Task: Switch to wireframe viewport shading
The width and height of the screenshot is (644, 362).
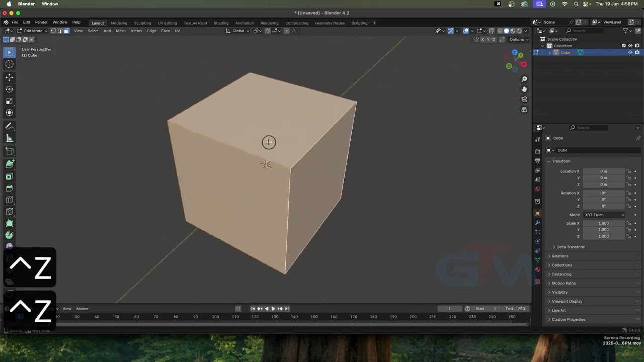Action: point(500,31)
